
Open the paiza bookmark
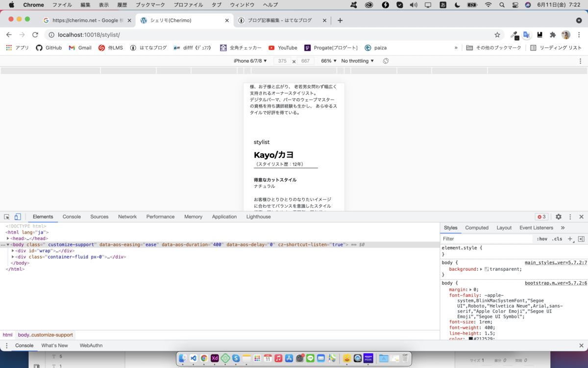376,48
